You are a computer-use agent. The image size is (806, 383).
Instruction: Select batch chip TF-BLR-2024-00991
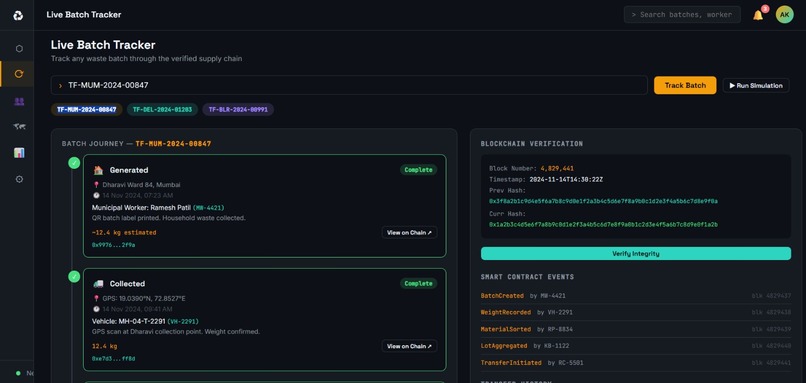[238, 110]
